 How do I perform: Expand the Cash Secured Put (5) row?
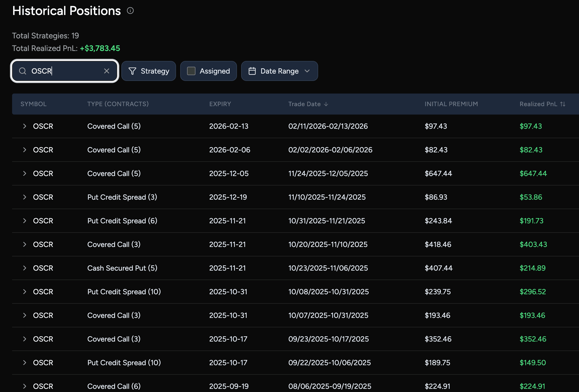click(24, 268)
